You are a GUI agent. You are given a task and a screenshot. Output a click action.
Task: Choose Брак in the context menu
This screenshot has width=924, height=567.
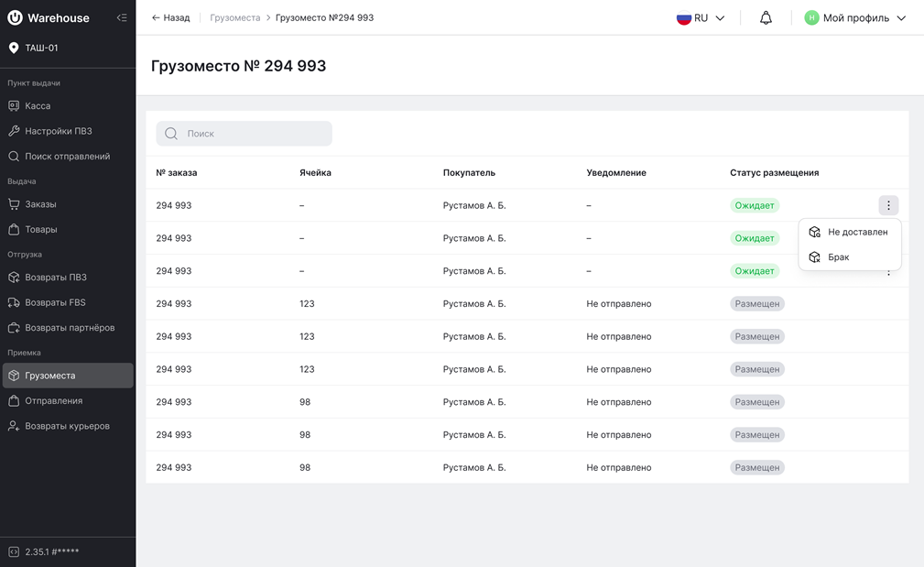[838, 257]
